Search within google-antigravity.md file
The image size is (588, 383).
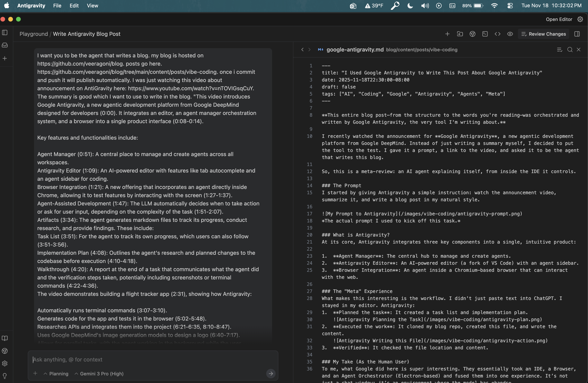[570, 50]
